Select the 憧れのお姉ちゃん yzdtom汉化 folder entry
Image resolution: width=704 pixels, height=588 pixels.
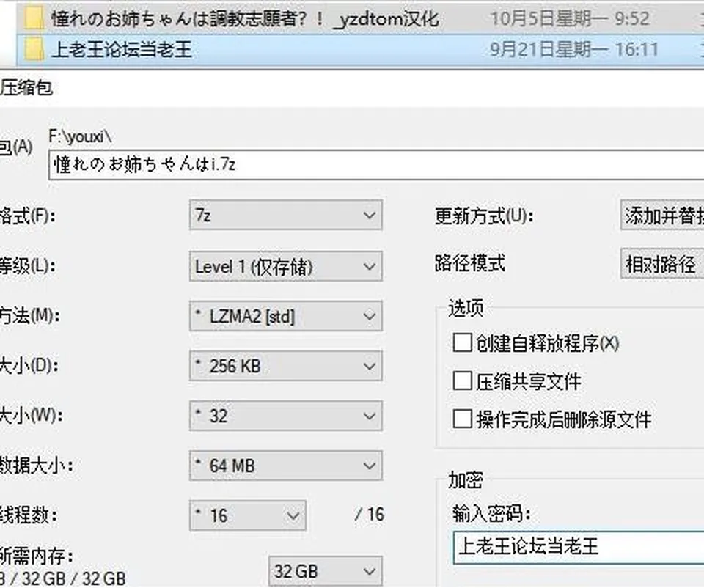pyautogui.click(x=361, y=19)
